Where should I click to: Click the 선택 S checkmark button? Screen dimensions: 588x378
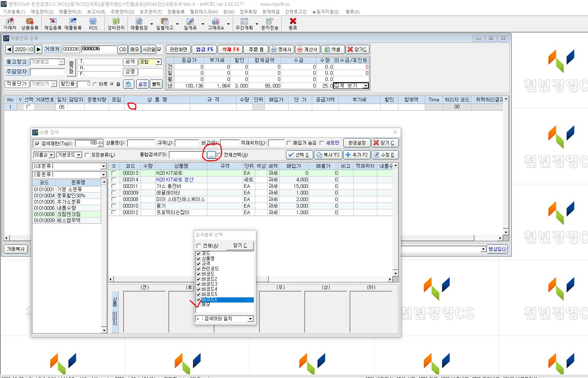click(299, 155)
